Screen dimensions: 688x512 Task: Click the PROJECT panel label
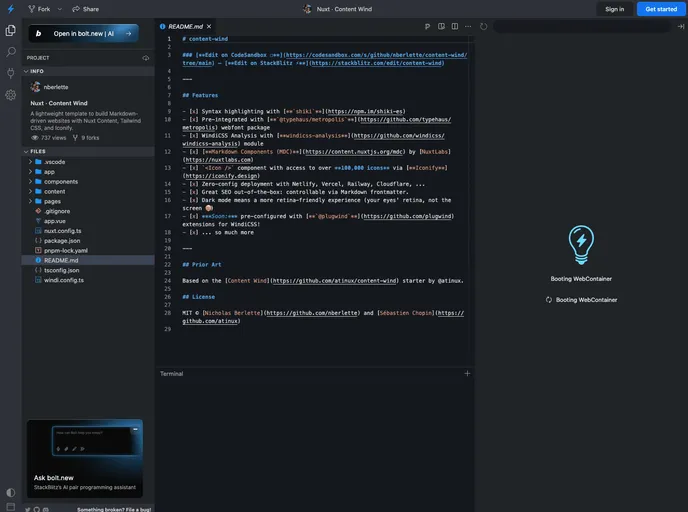[38, 58]
